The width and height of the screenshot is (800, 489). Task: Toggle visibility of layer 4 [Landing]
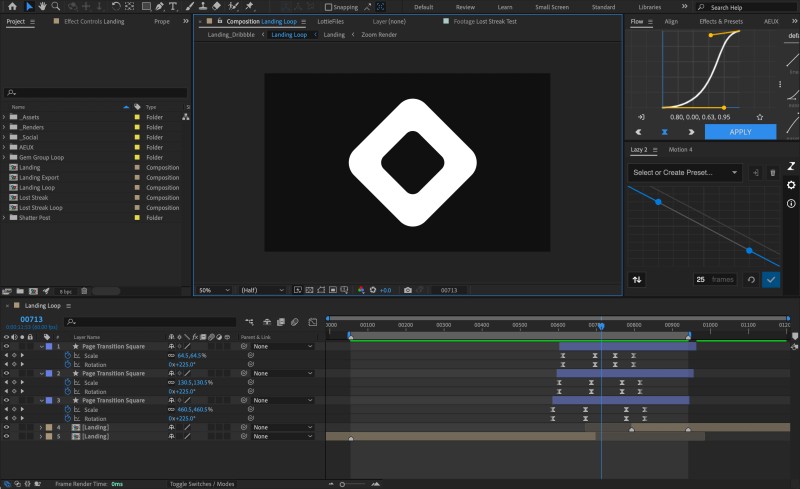[6, 427]
